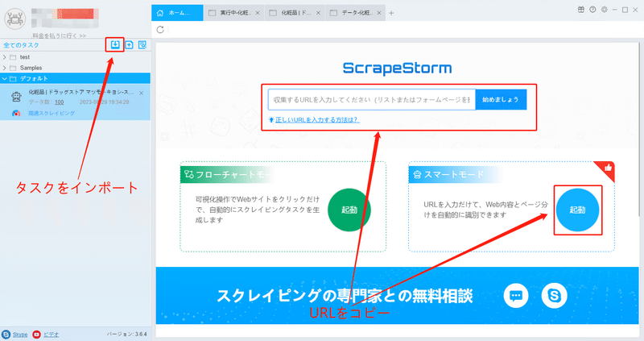Click the 始めましょう button
This screenshot has height=341, width=644.
(501, 99)
